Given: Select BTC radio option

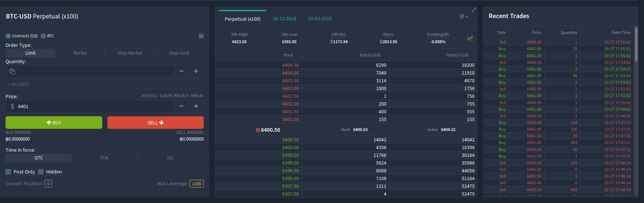Looking at the screenshot, I should 43,36.
